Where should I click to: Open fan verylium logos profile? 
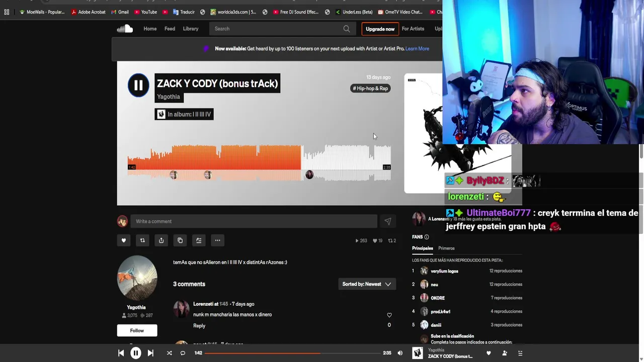444,271
